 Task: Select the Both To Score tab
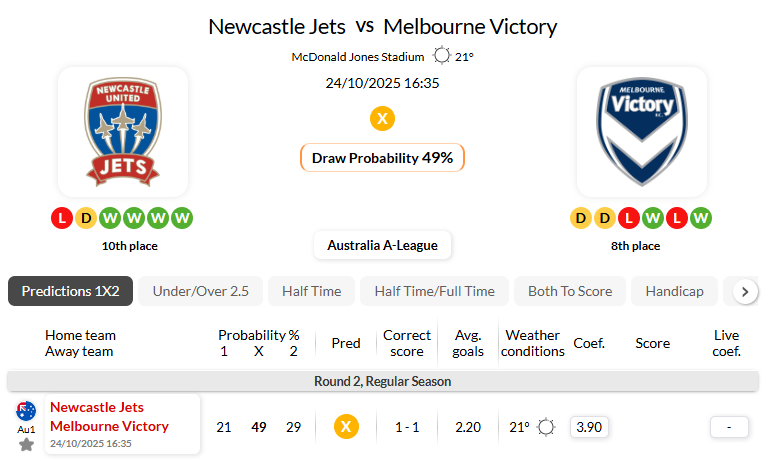click(x=570, y=291)
